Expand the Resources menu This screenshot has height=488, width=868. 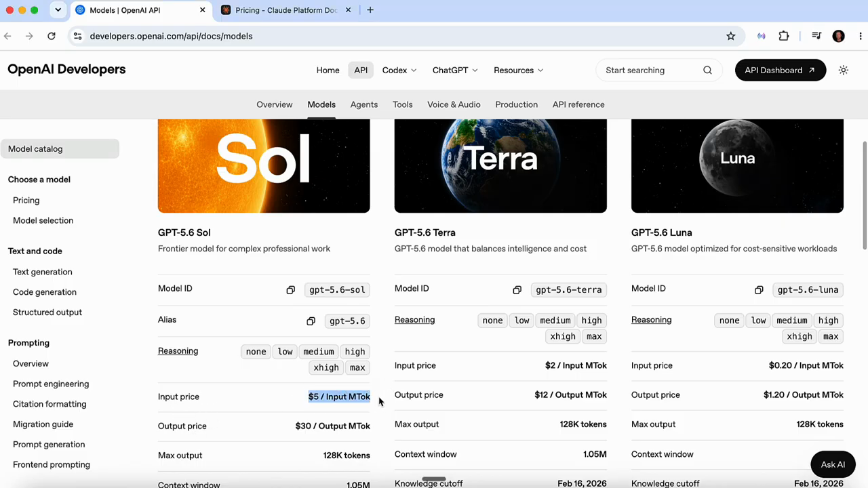point(518,70)
